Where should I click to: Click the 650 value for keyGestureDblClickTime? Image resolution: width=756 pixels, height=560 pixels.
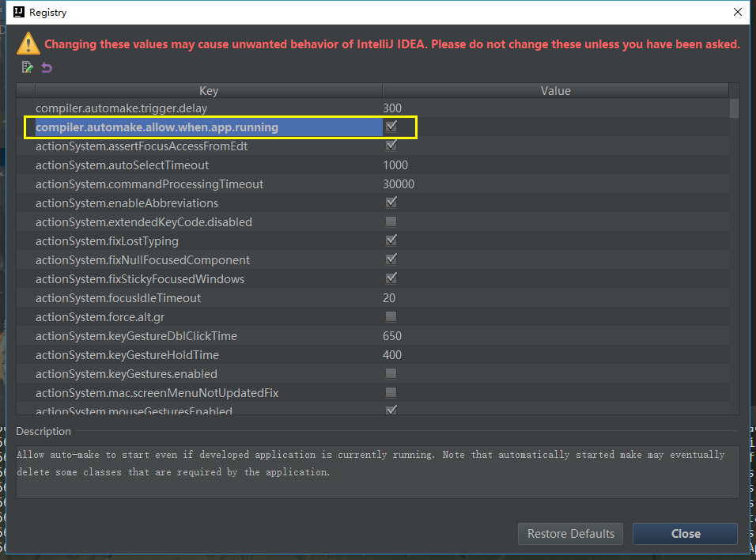click(392, 336)
